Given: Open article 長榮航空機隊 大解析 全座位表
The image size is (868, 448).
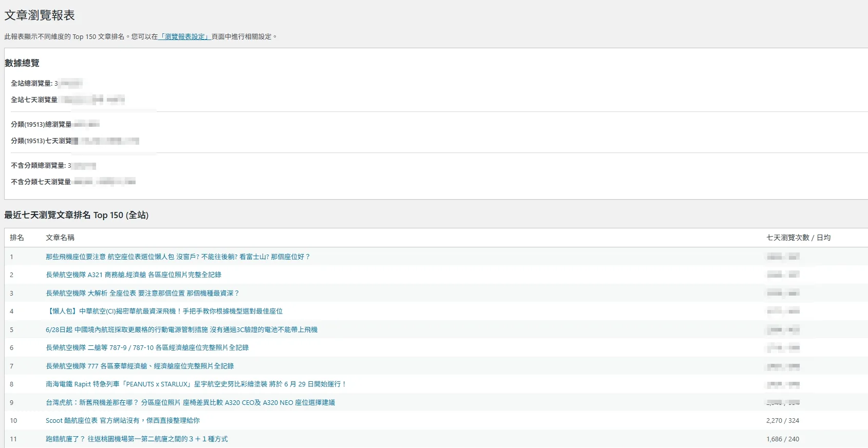Looking at the screenshot, I should click(142, 293).
